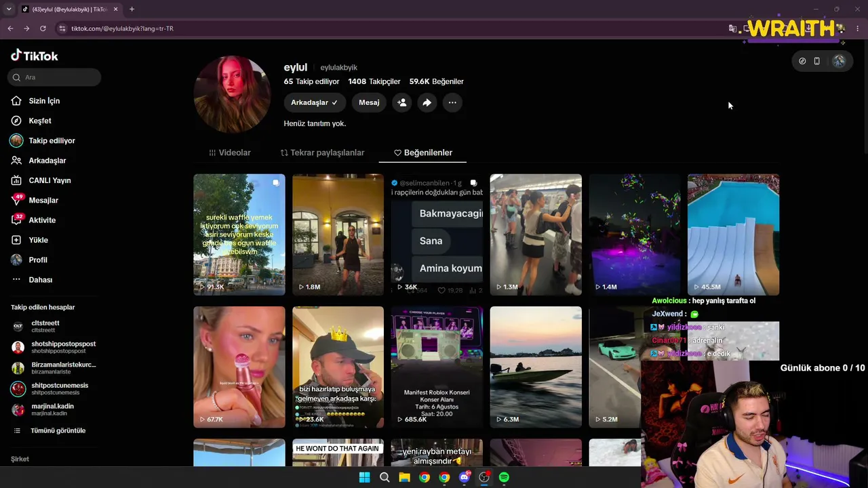
Task: Open the waffle video with 91.3K views
Action: [x=239, y=235]
